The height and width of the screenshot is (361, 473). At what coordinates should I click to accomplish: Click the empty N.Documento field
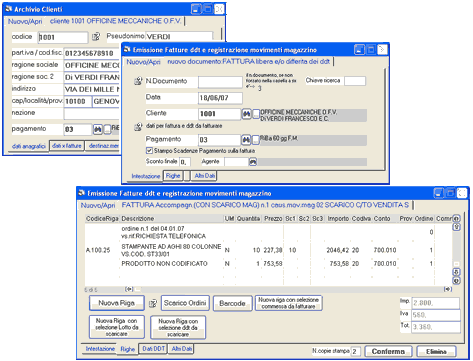[x=220, y=82]
